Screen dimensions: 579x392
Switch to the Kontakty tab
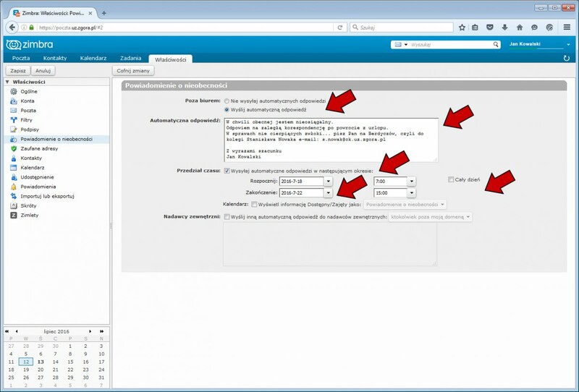pos(56,59)
